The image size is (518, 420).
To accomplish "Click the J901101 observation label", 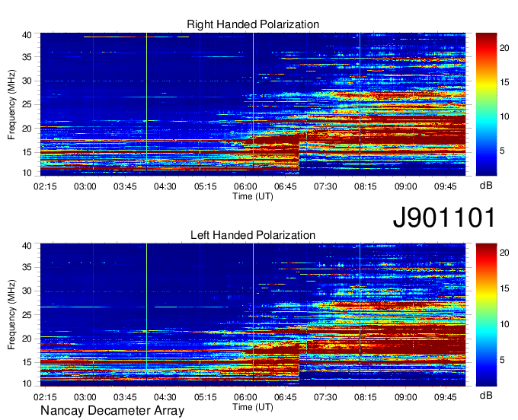I will (444, 217).
